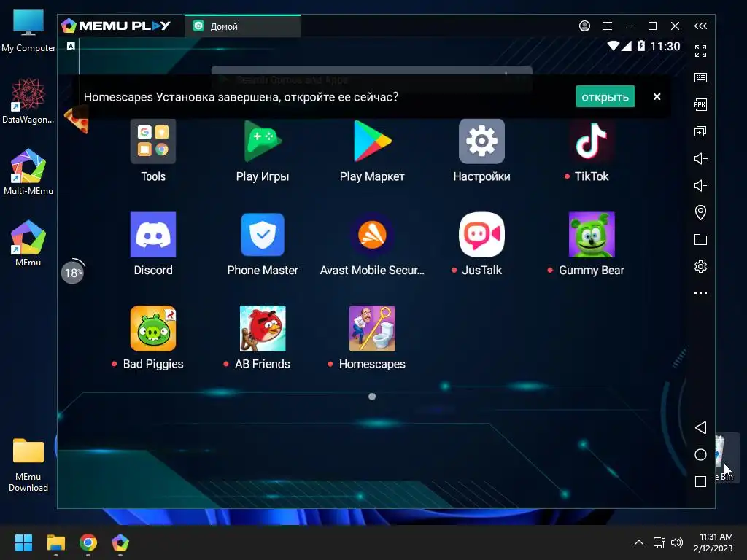Image resolution: width=747 pixels, height=560 pixels.
Task: Open File Explorer from taskbar
Action: [x=55, y=542]
